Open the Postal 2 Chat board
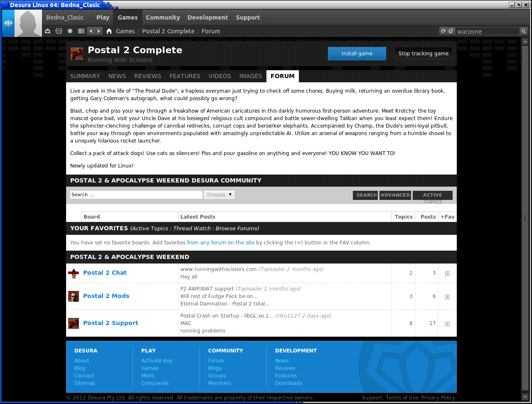Image resolution: width=532 pixels, height=404 pixels. tap(105, 273)
